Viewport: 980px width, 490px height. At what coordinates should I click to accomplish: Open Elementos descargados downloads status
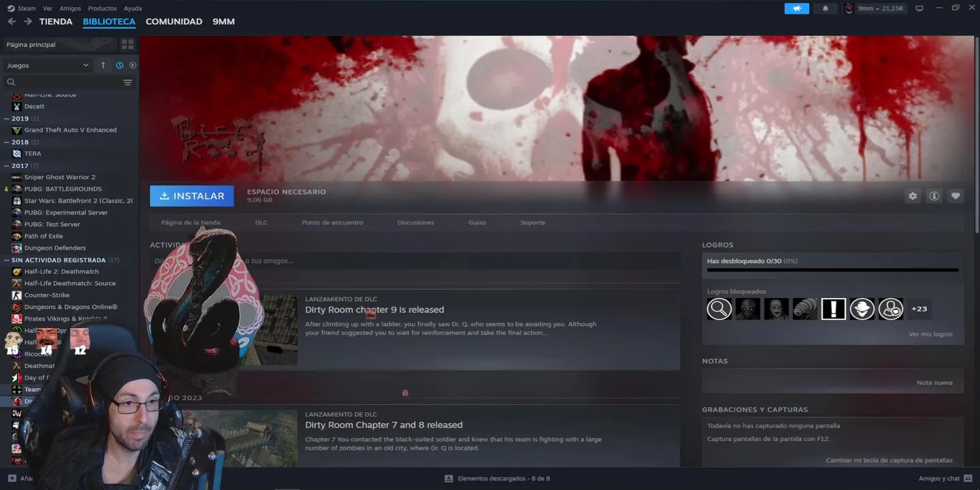click(497, 478)
